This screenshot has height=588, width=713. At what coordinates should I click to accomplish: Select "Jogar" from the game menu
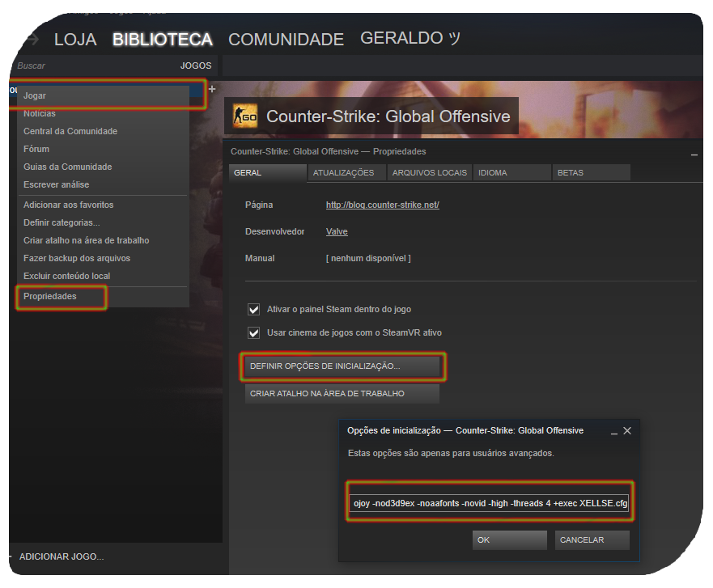click(34, 95)
